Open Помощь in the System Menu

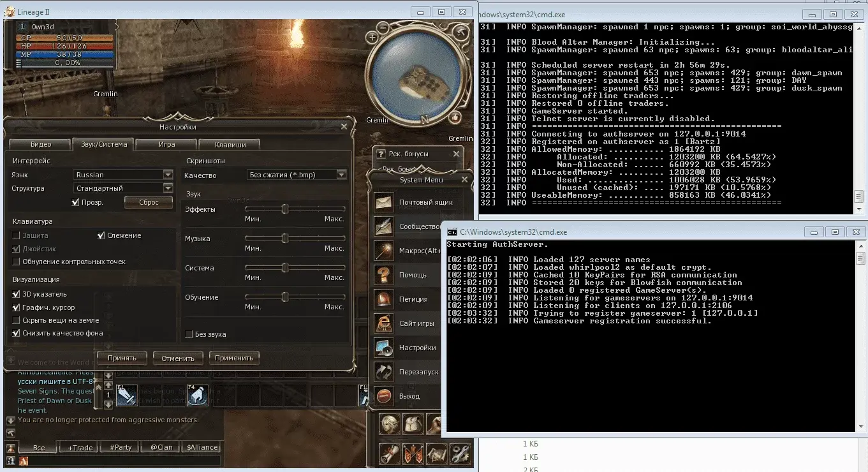coord(408,275)
